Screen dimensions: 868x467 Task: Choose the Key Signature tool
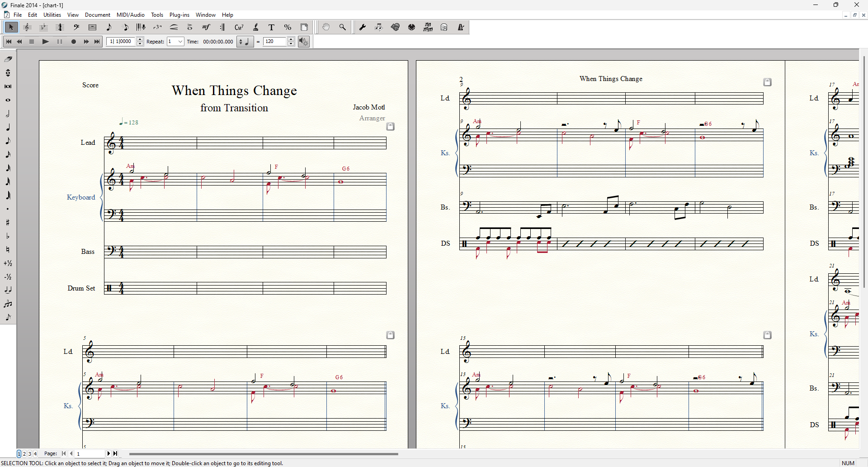coord(43,28)
